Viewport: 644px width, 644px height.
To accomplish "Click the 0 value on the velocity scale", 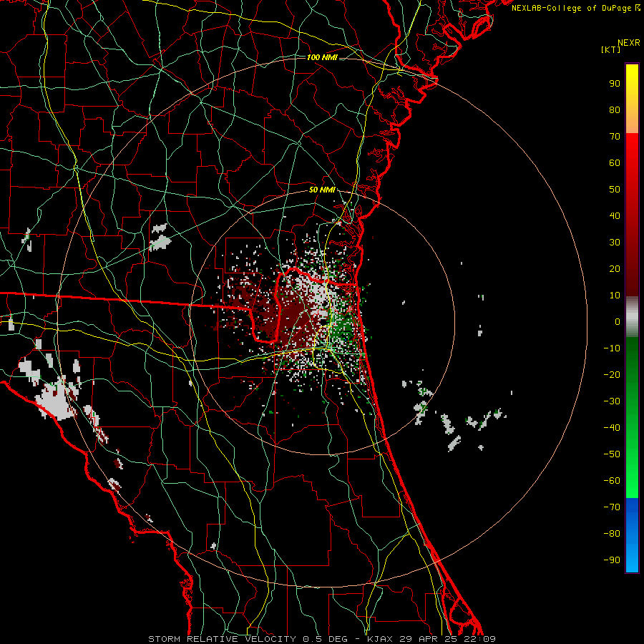I will pyautogui.click(x=618, y=321).
